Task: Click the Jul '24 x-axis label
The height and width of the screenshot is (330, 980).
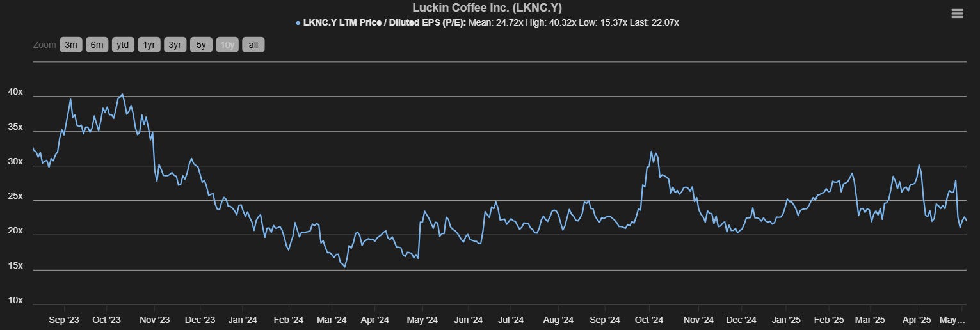Action: [x=511, y=320]
